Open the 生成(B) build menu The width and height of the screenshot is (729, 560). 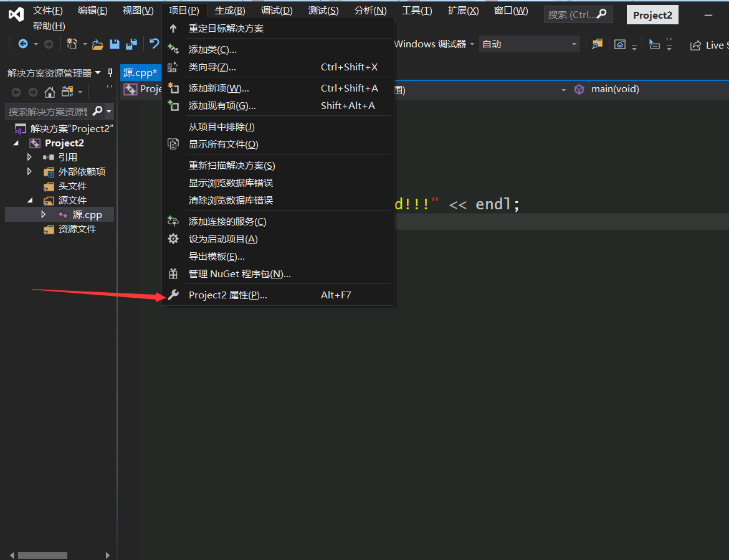pos(229,11)
